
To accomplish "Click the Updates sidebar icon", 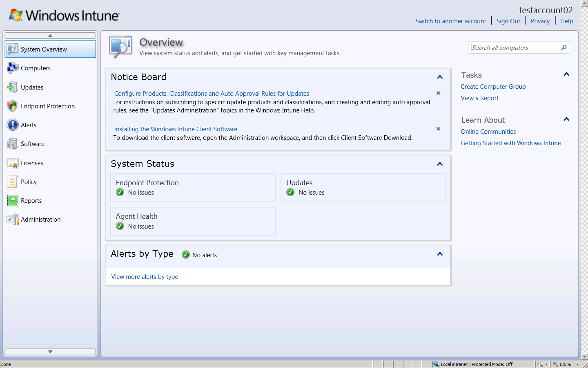I will click(x=13, y=87).
